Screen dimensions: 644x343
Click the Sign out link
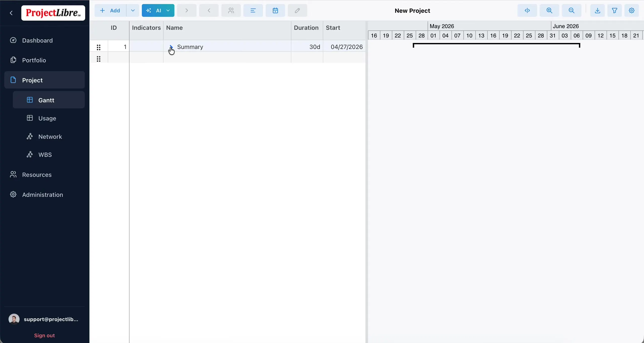pyautogui.click(x=45, y=335)
